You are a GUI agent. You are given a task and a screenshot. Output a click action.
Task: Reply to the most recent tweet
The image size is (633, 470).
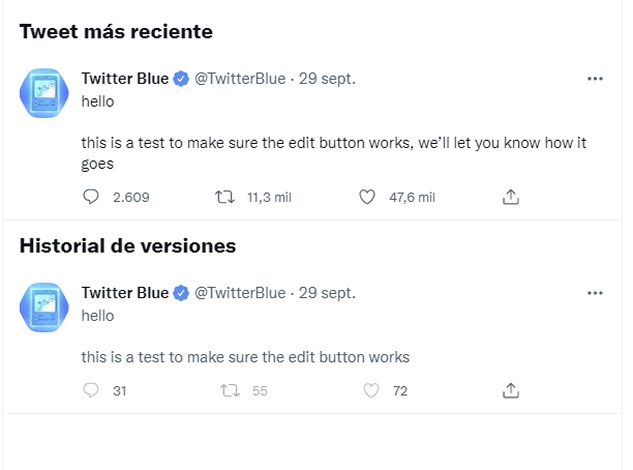91,197
